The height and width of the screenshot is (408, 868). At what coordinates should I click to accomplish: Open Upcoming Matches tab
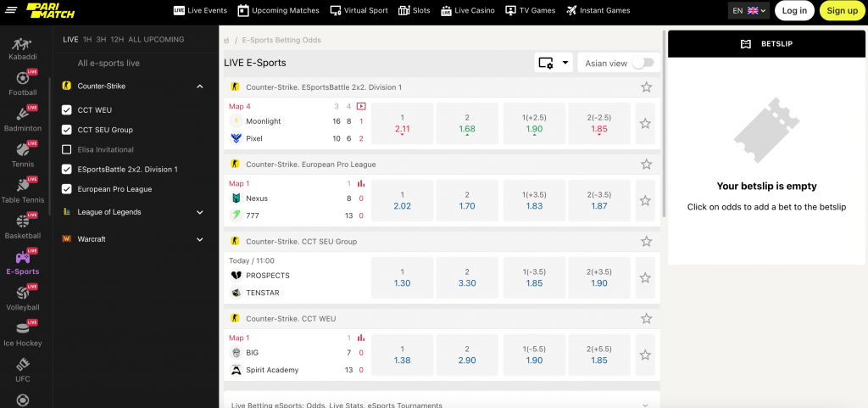click(x=278, y=10)
